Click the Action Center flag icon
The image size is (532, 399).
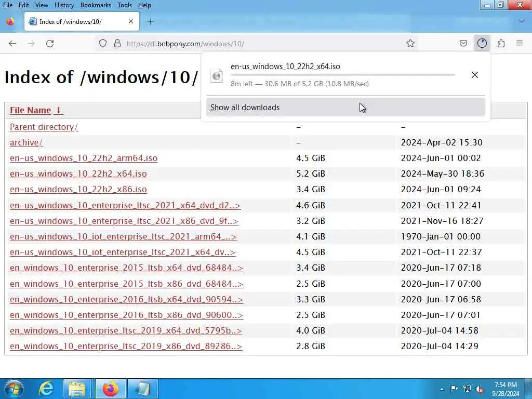tap(454, 389)
